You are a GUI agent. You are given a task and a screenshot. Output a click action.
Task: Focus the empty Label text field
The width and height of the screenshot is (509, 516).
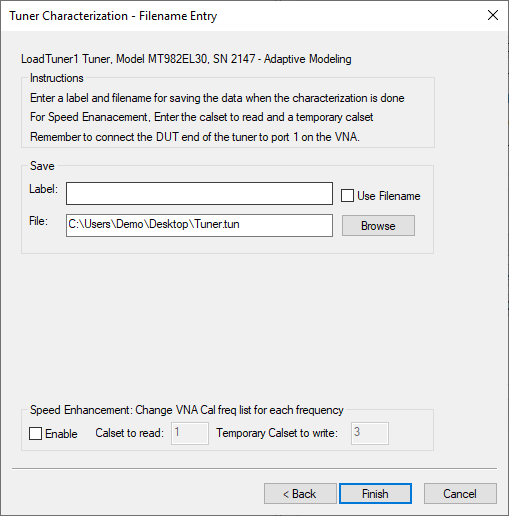(x=199, y=193)
